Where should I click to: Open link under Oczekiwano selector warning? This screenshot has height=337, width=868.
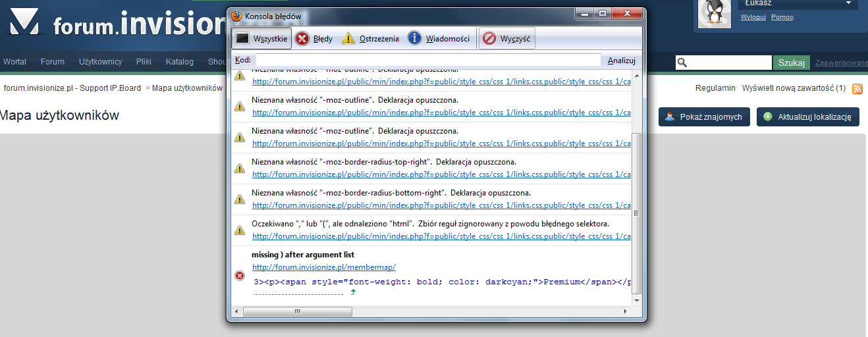(441, 236)
